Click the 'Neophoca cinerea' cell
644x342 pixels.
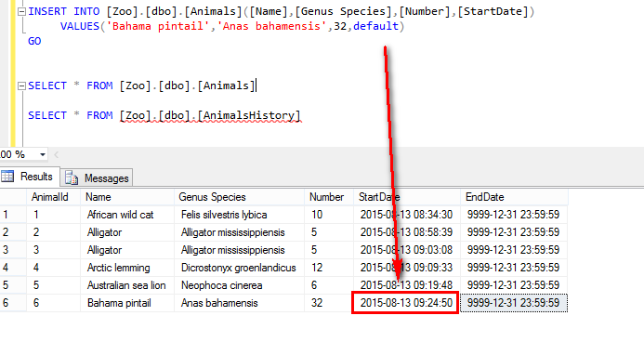click(239, 285)
